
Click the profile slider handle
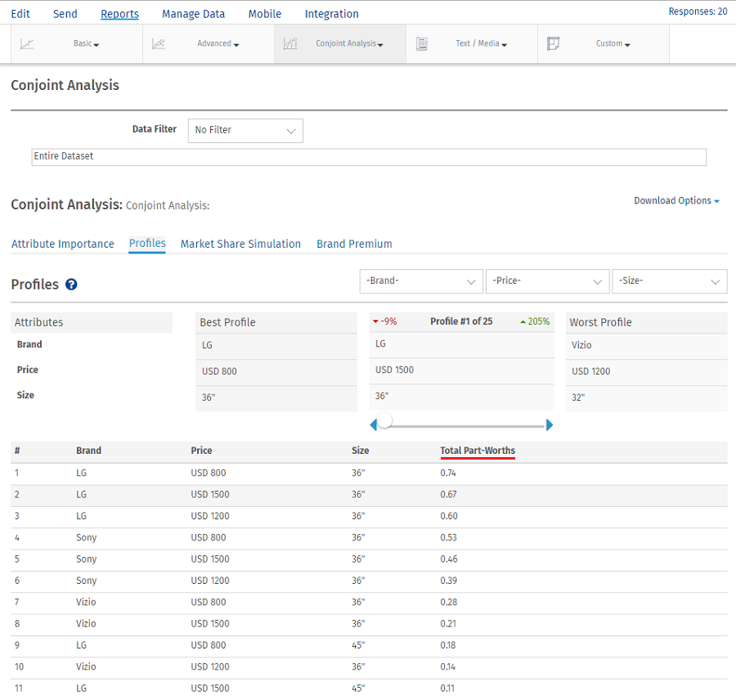[384, 420]
